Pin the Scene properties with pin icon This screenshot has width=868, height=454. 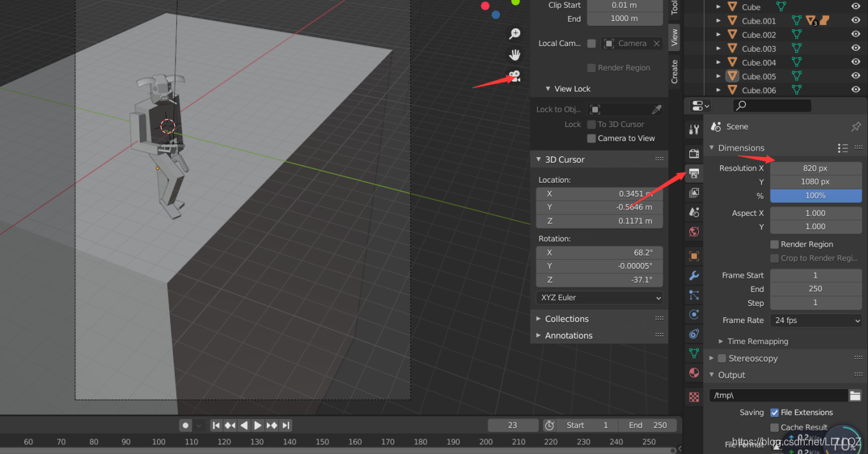[856, 126]
